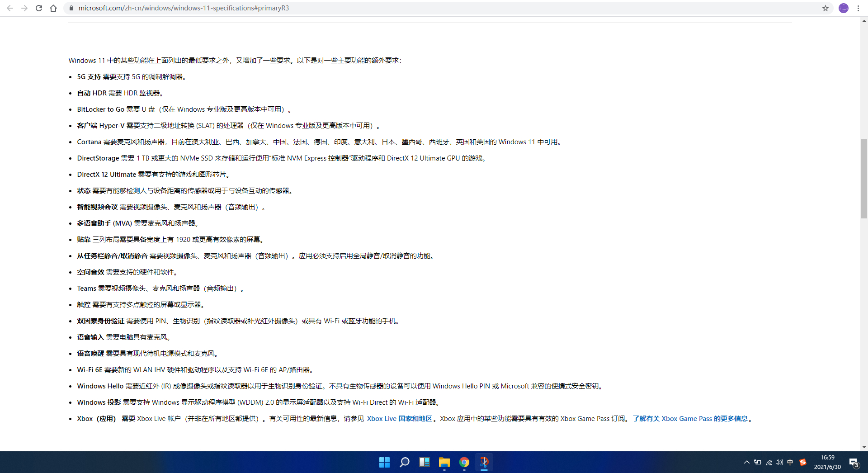
Task: Click the pinned capture app on the taskbar
Action: [x=484, y=462]
